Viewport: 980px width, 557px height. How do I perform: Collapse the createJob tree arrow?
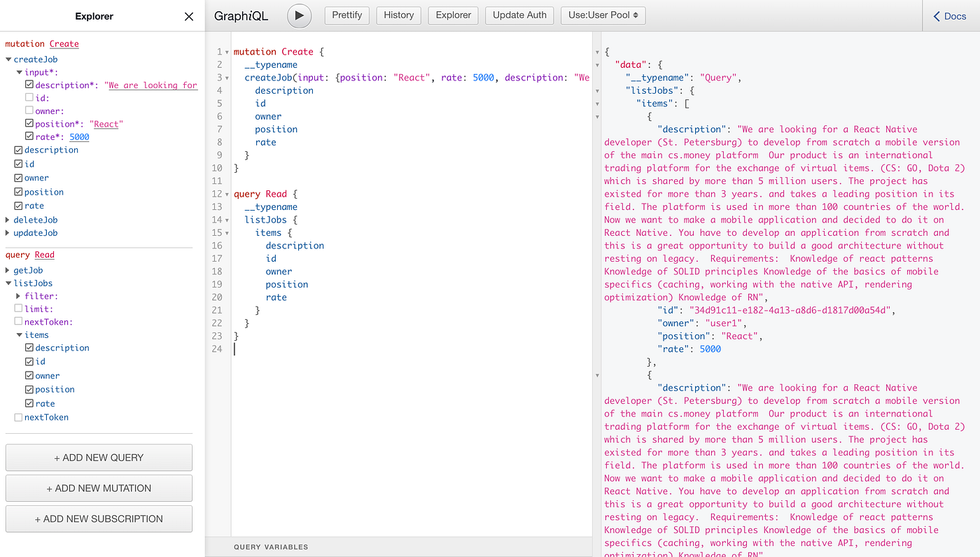(8, 59)
